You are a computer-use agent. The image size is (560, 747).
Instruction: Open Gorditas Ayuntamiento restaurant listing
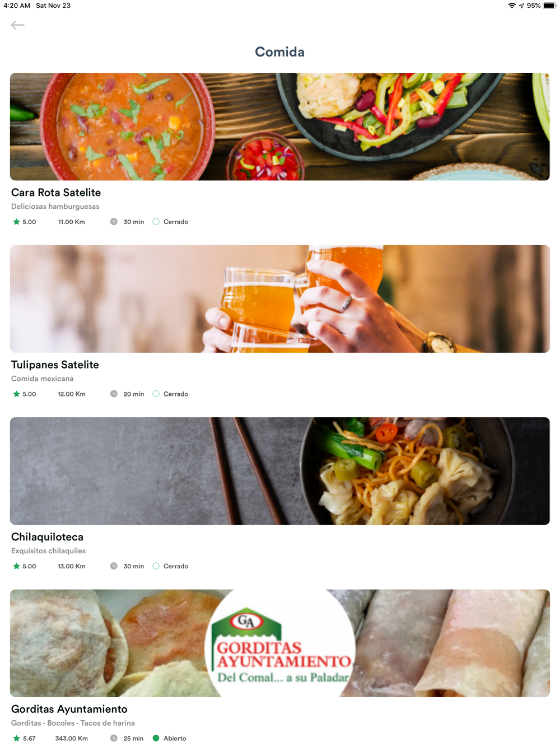click(69, 709)
